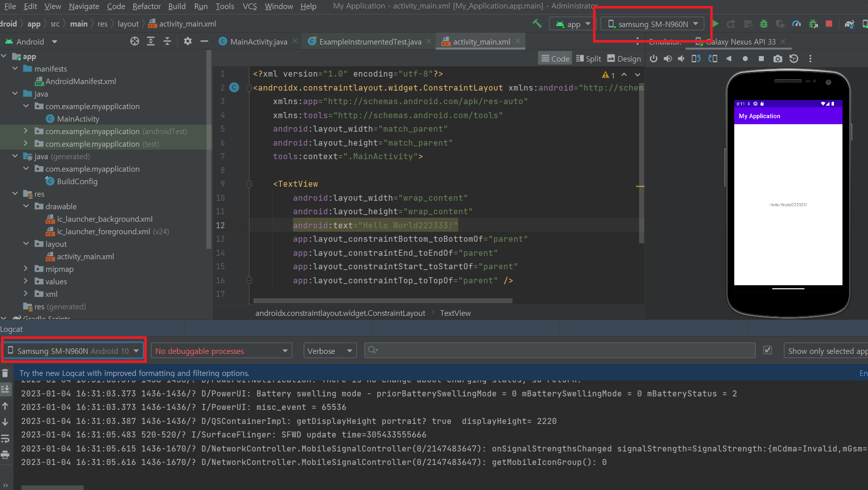The height and width of the screenshot is (490, 868).
Task: Open the Refactor menu
Action: [146, 6]
